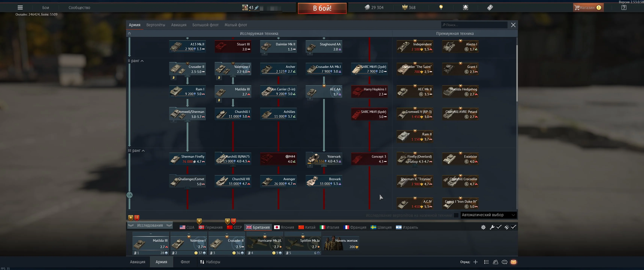Screen dimensions: 644x270
Task: Open the chat speech bubble
Action: 504,262
